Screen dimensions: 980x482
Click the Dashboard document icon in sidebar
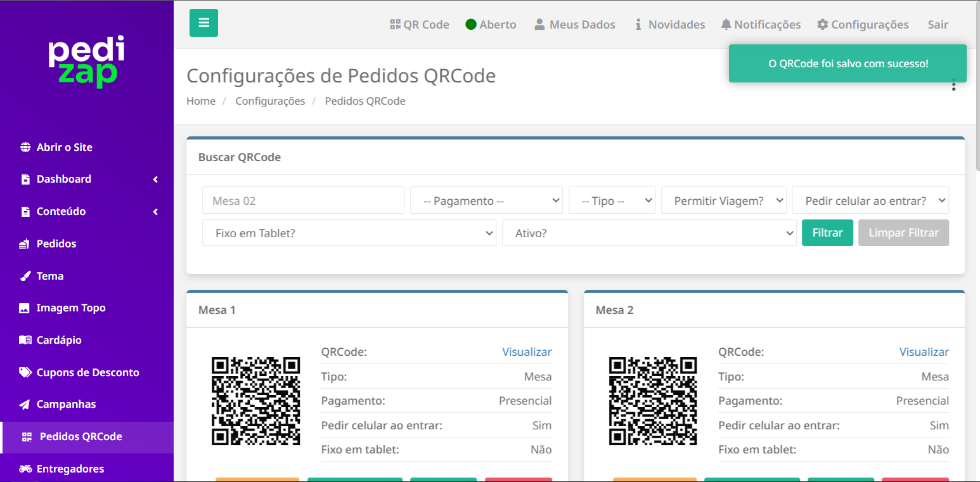[25, 179]
